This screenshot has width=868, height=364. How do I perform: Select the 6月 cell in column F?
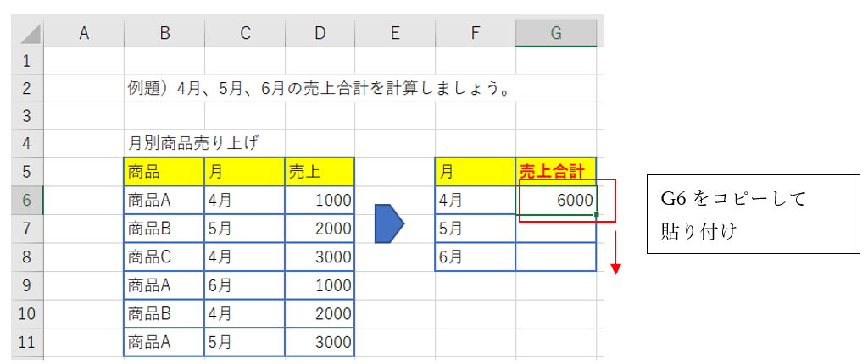pyautogui.click(x=475, y=256)
